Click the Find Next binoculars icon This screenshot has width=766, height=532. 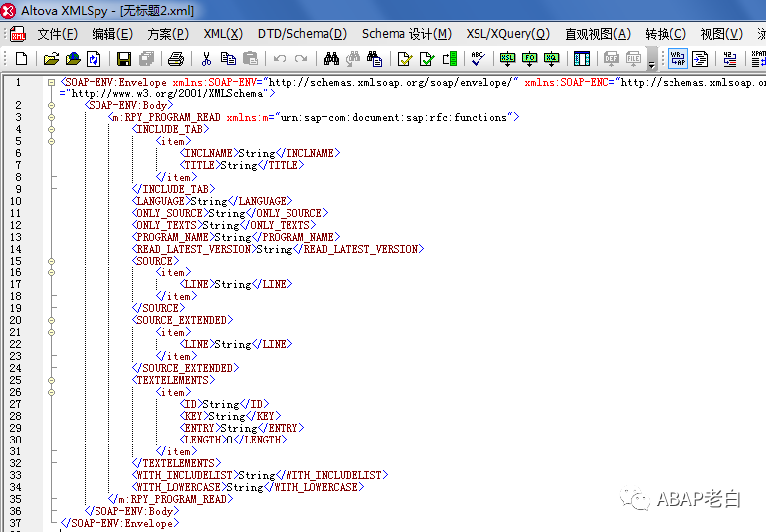tap(353, 59)
